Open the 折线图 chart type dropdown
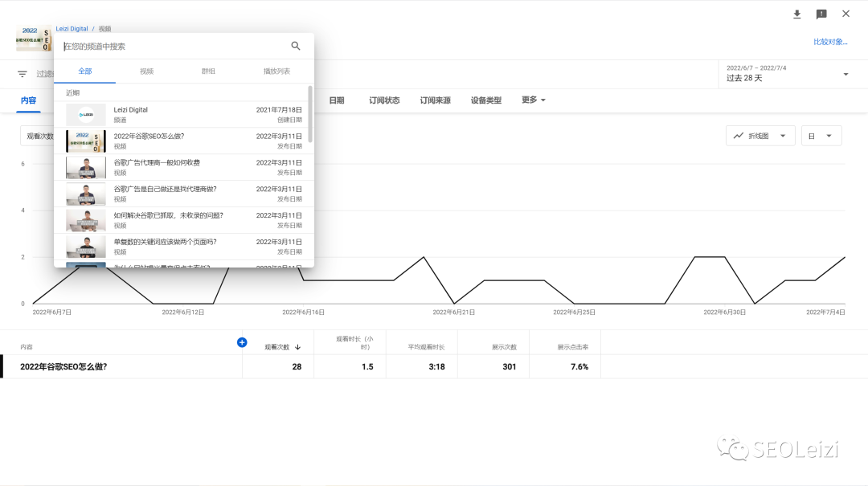868x486 pixels. click(760, 136)
